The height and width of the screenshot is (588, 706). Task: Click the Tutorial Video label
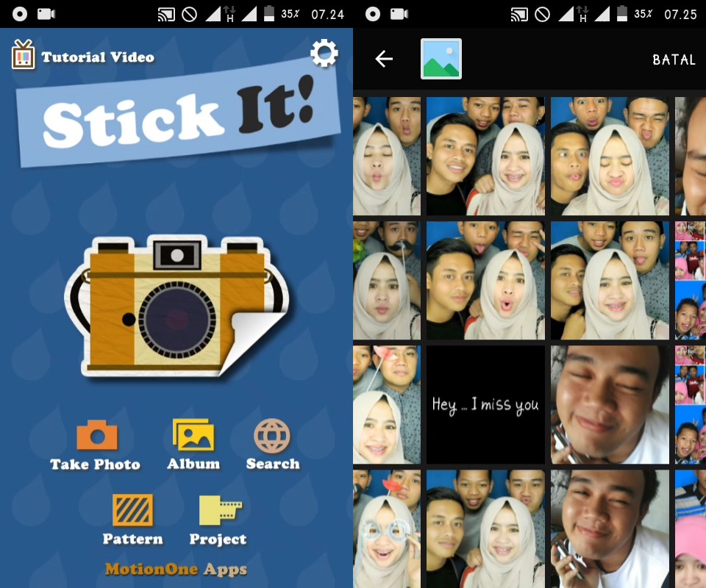(98, 57)
